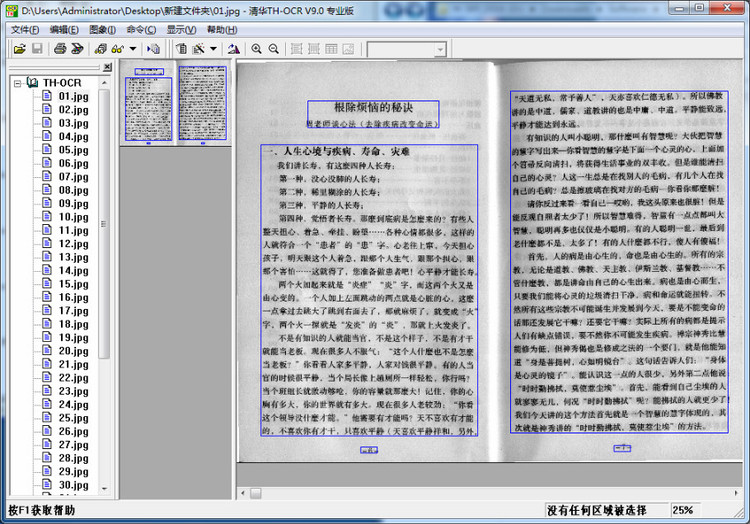Image resolution: width=750 pixels, height=524 pixels.
Task: Click the file tree vertical scrollbar thumb
Action: pos(104,224)
